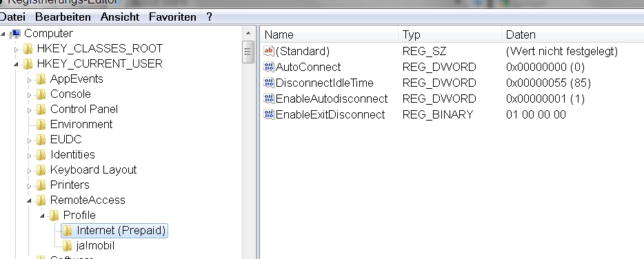Collapse the Computer root node
The image size is (644, 259).
click(x=3, y=34)
